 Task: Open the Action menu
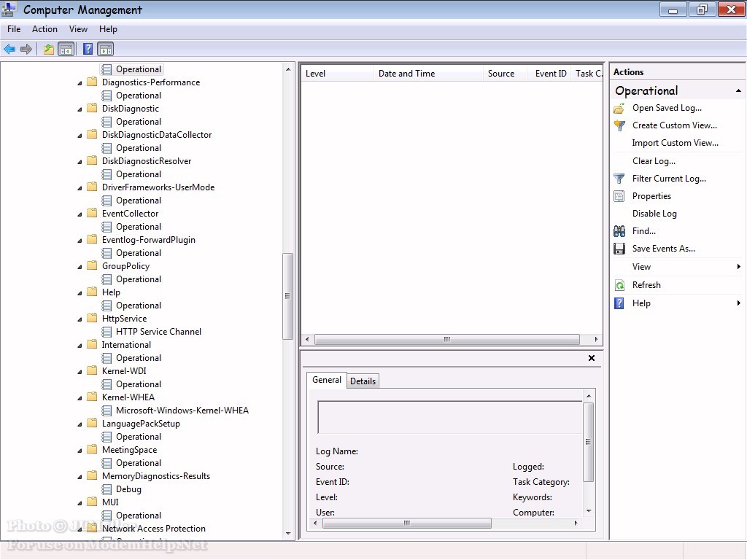[44, 29]
